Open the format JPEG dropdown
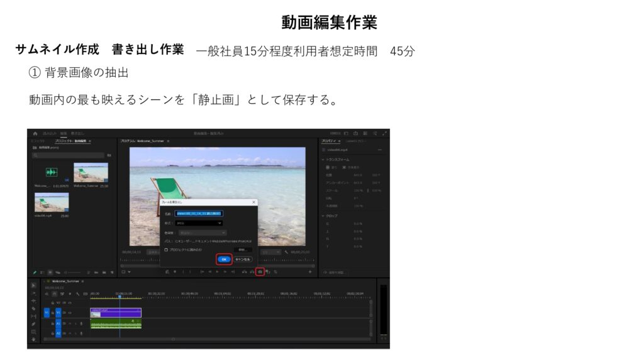The height and width of the screenshot is (362, 644). (200, 222)
